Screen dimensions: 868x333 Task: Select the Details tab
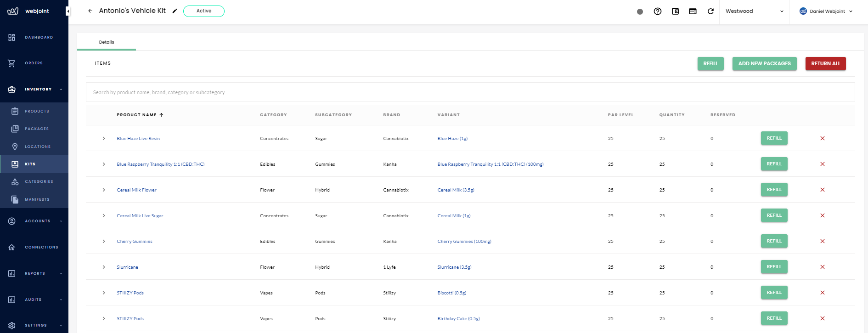pos(107,42)
